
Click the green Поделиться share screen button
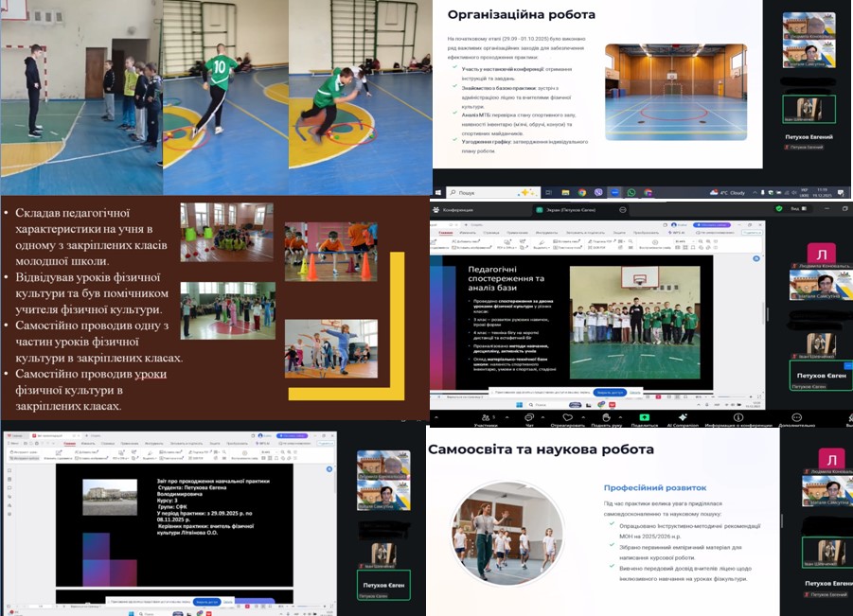[x=644, y=416]
